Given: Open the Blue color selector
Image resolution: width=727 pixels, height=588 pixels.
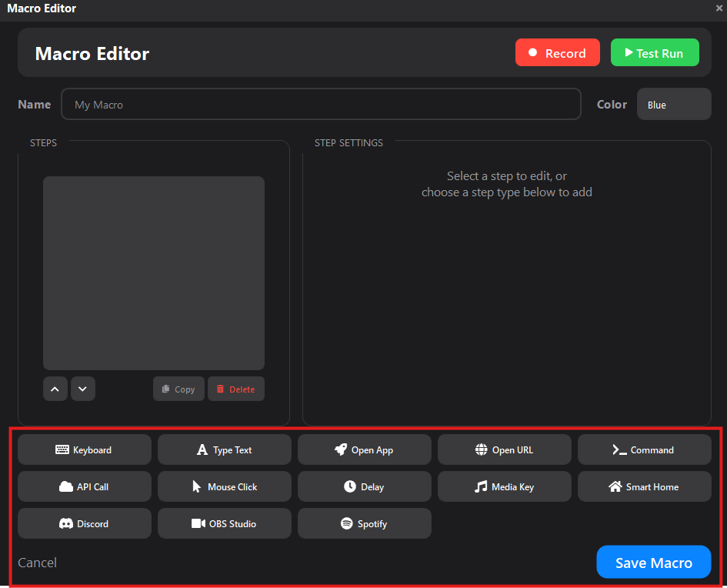Looking at the screenshot, I should (x=674, y=104).
